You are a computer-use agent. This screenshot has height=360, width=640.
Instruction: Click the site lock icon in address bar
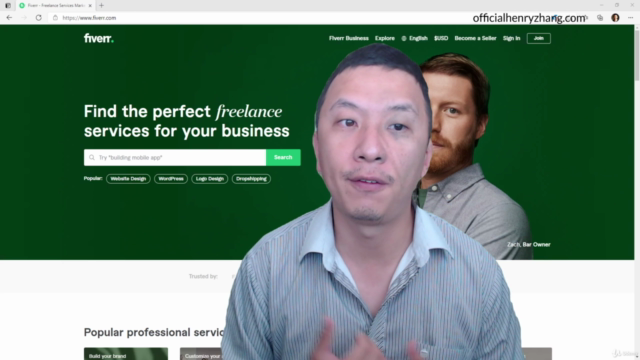pyautogui.click(x=55, y=18)
